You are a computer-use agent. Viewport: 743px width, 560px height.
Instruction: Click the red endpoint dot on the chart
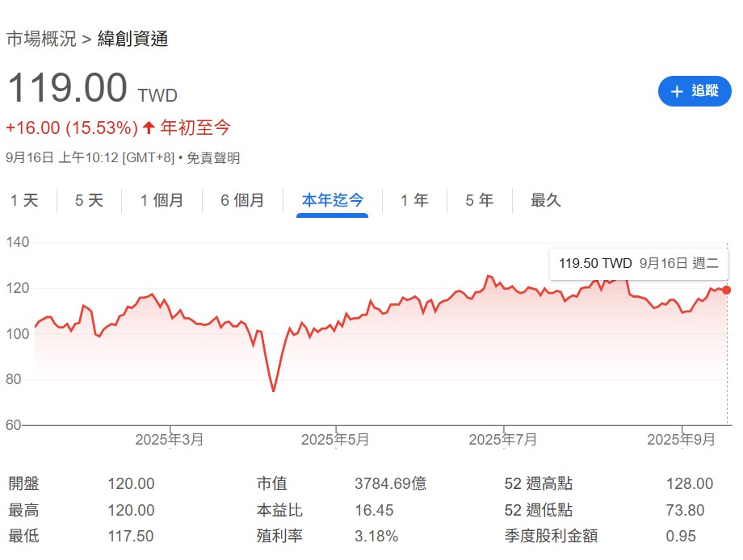(x=726, y=290)
